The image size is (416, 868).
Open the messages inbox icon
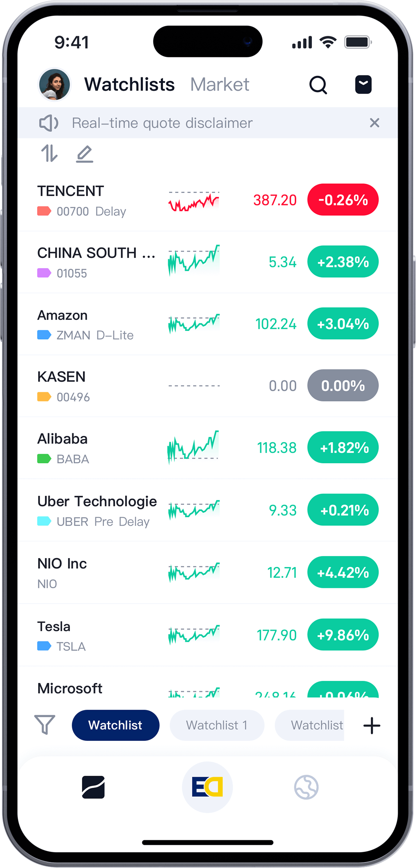[x=363, y=84]
